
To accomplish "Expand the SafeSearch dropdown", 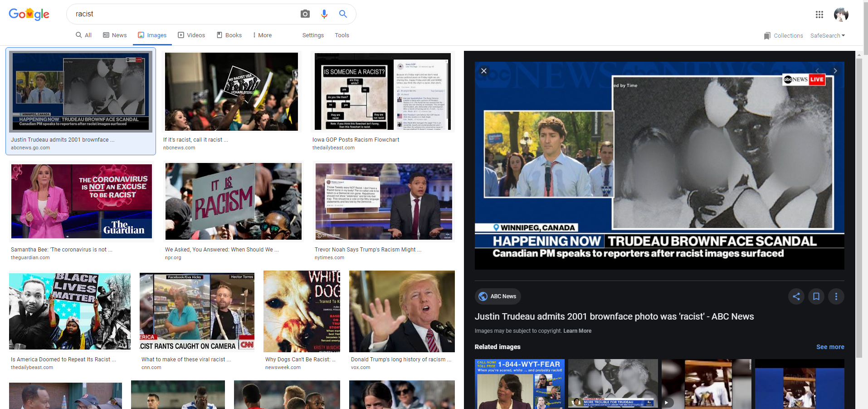I will 827,35.
